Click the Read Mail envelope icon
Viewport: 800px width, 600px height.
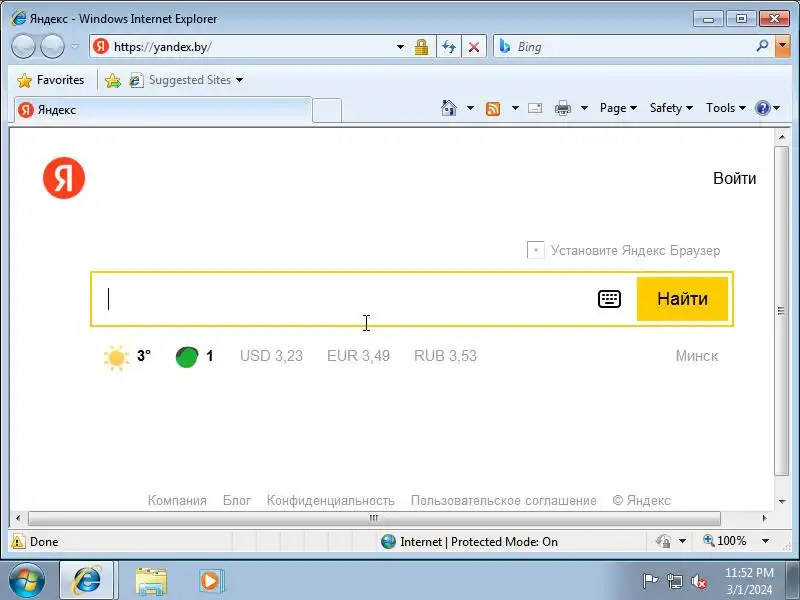point(535,108)
